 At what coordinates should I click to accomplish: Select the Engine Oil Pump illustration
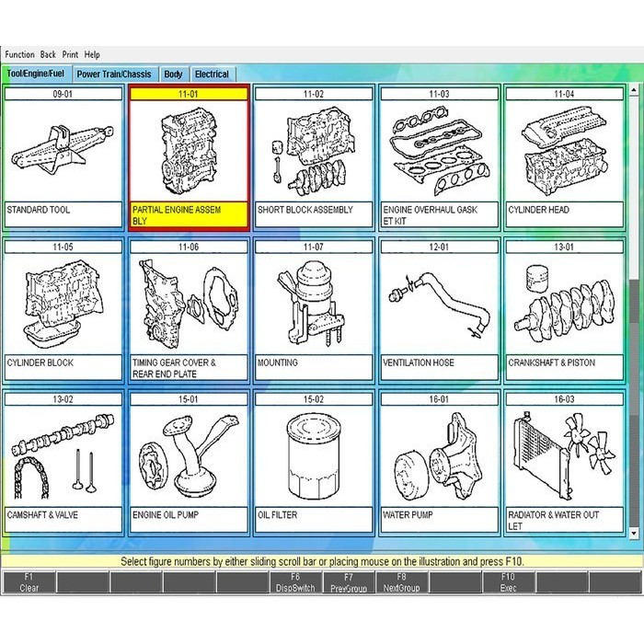(x=189, y=456)
